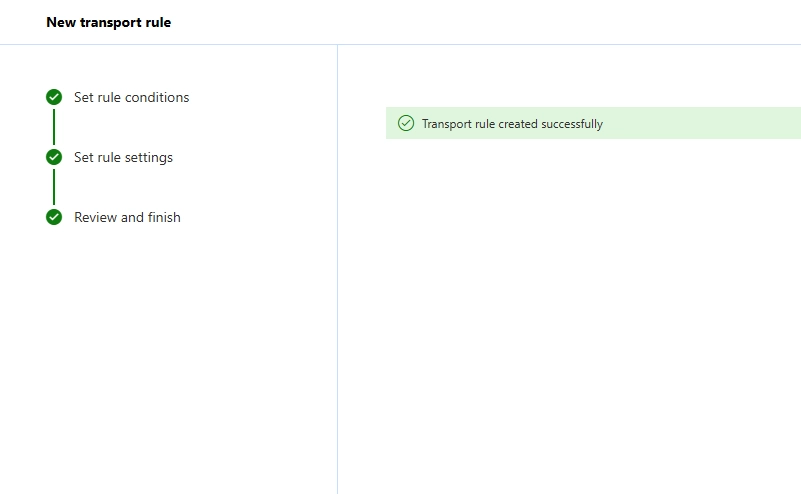
Task: Click the Transport rule created successfully message text
Action: click(x=512, y=124)
